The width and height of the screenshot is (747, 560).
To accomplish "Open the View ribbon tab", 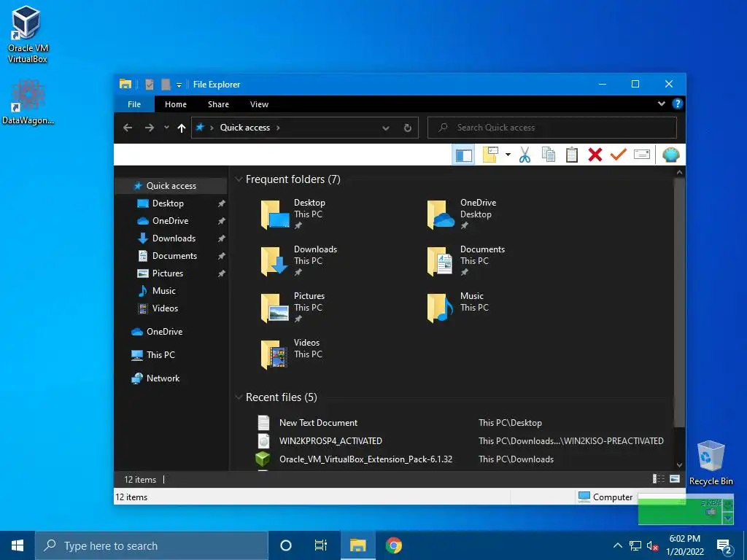I will (259, 104).
